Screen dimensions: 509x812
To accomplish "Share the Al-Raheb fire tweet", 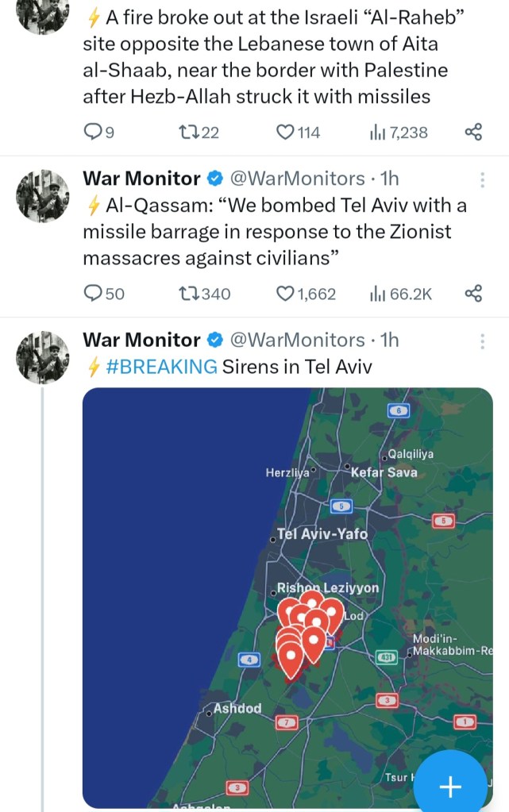I will (473, 133).
